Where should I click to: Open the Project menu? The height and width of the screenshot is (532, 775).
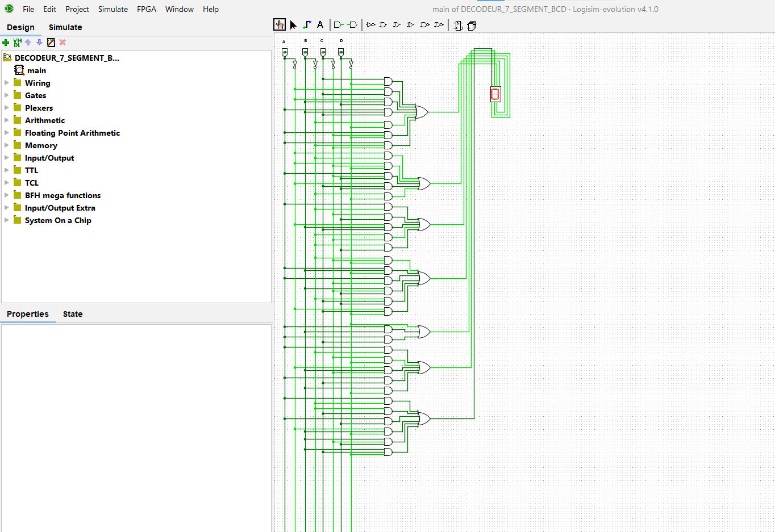click(77, 9)
